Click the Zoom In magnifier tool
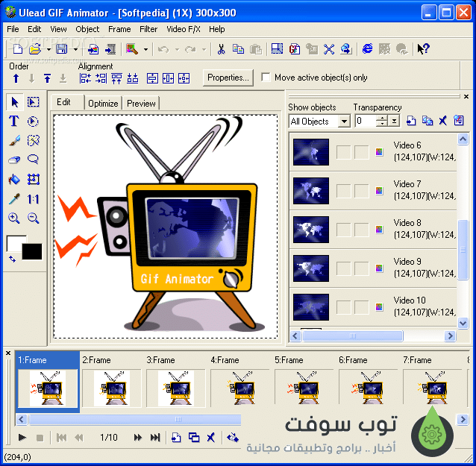 (x=14, y=218)
